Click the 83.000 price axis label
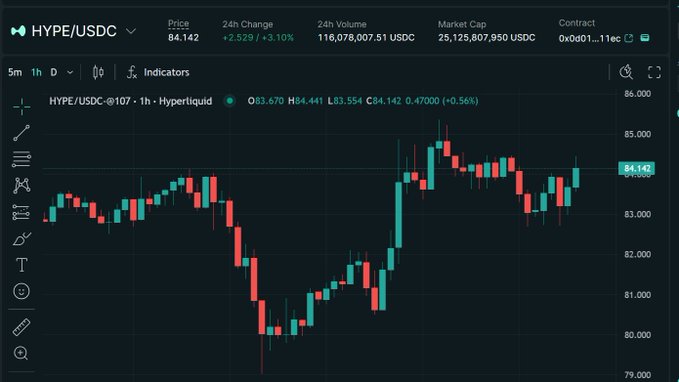 pyautogui.click(x=637, y=214)
